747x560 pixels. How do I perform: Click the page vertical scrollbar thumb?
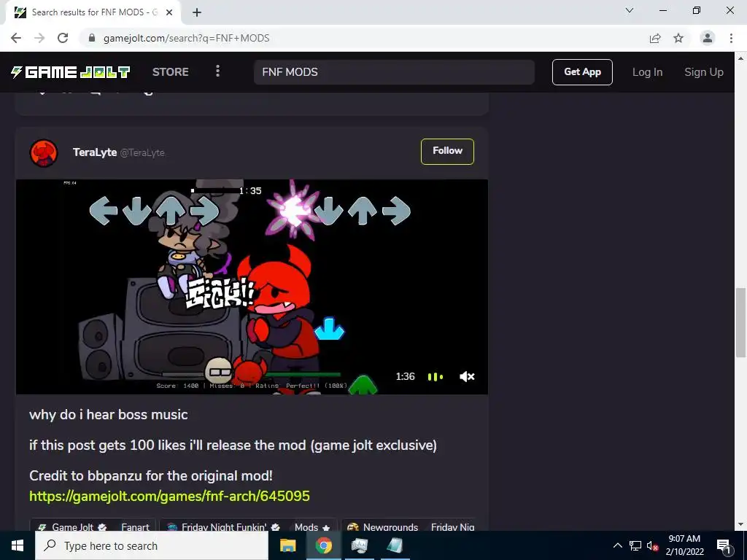click(x=741, y=322)
